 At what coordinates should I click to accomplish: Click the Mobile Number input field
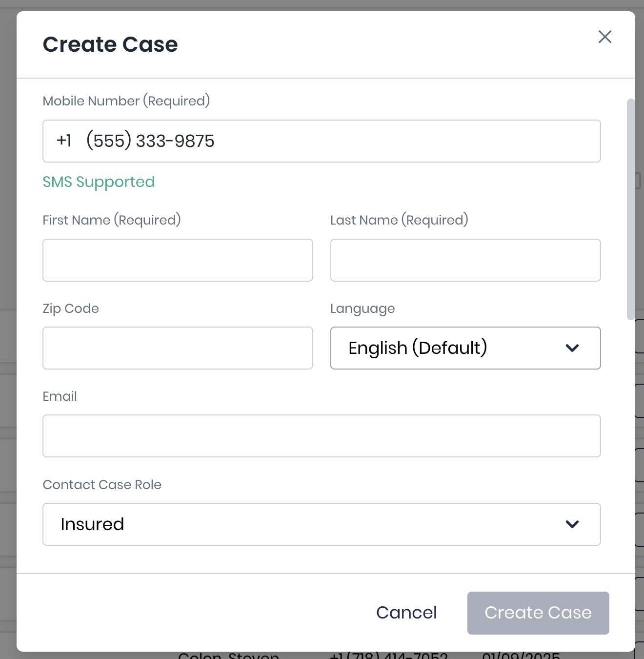[342, 141]
